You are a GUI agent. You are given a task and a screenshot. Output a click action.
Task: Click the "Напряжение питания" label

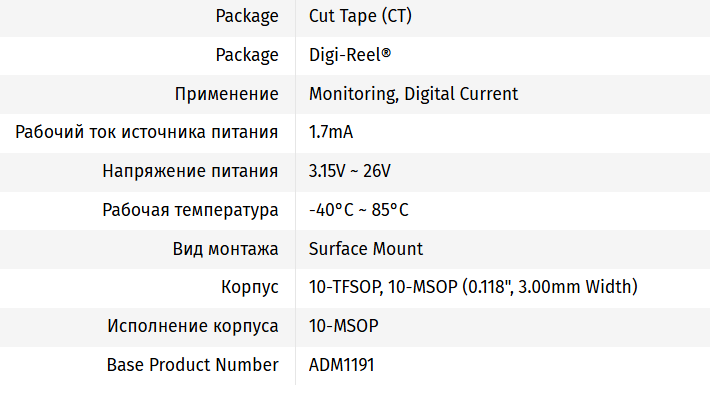[x=190, y=171]
